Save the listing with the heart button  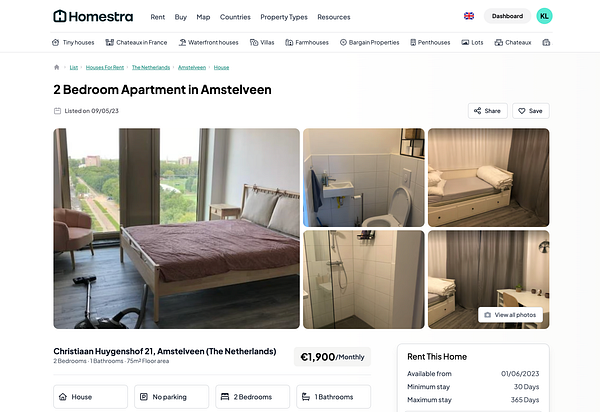point(530,111)
